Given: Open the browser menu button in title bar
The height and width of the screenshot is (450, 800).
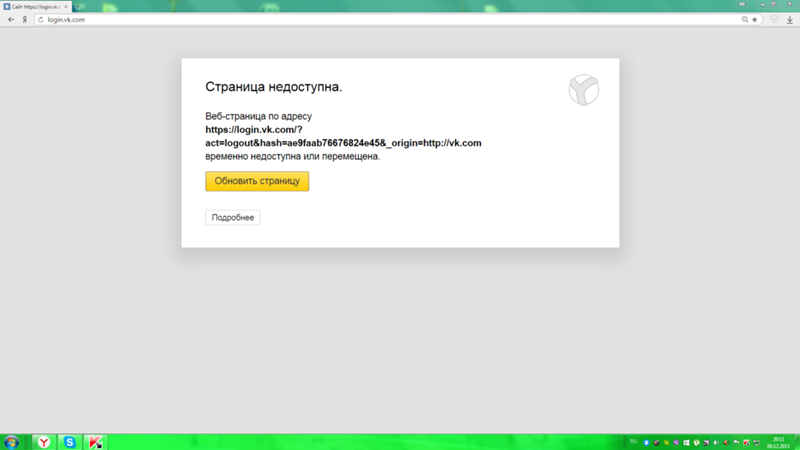Looking at the screenshot, I should [x=742, y=4].
